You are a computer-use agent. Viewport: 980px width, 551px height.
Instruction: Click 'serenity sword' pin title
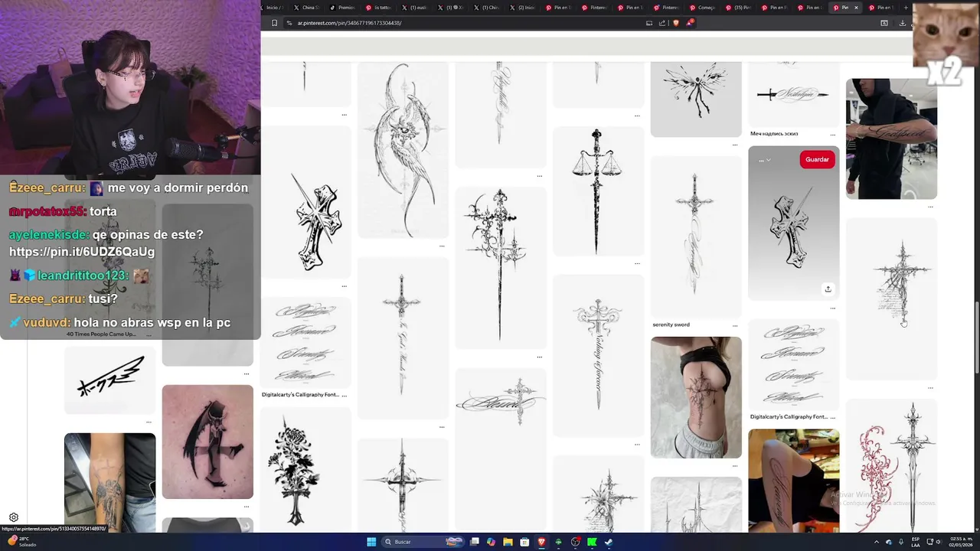point(671,324)
